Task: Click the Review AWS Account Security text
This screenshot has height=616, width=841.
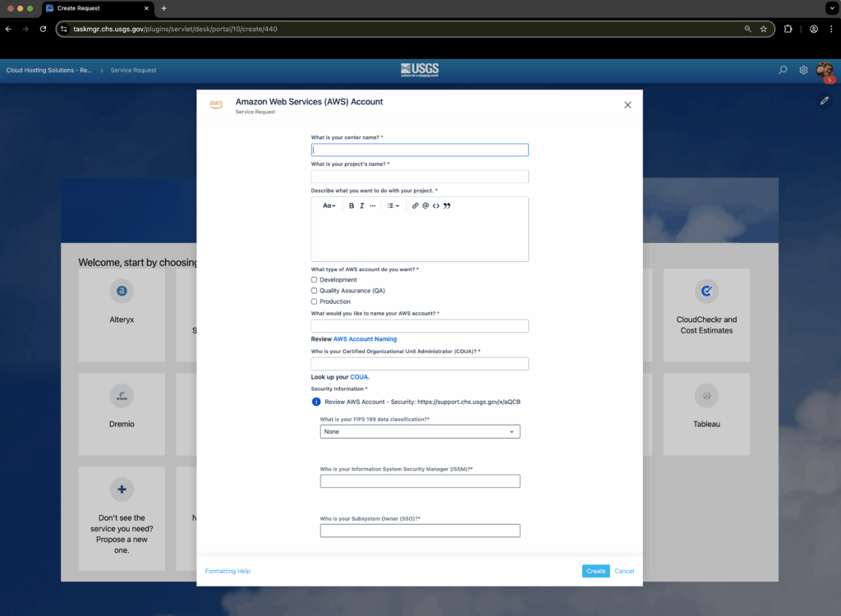Action: (423, 402)
